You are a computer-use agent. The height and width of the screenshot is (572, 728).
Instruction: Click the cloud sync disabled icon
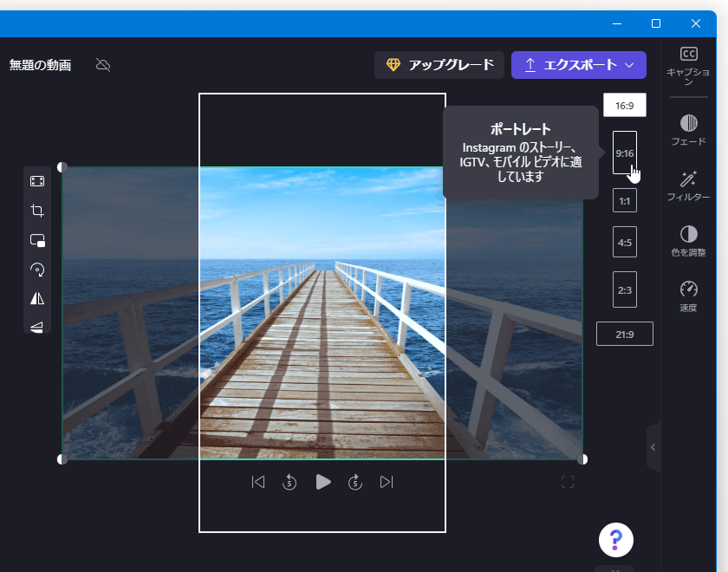tap(103, 65)
